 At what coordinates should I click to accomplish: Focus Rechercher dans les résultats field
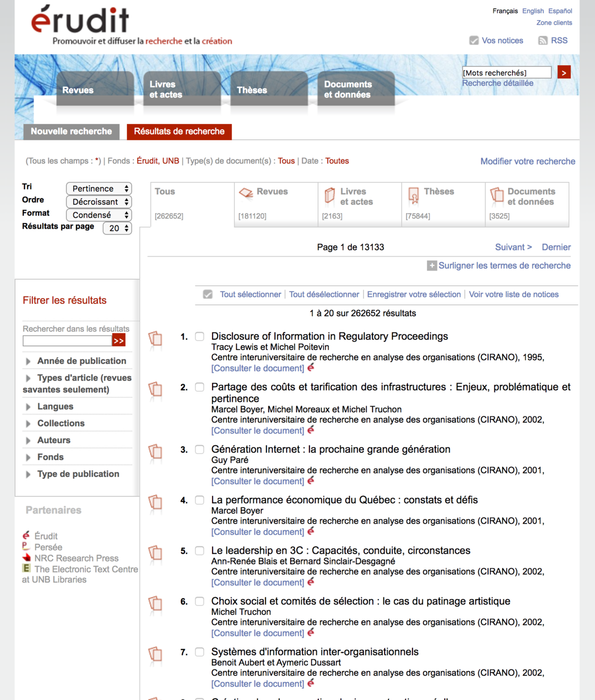pos(67,341)
